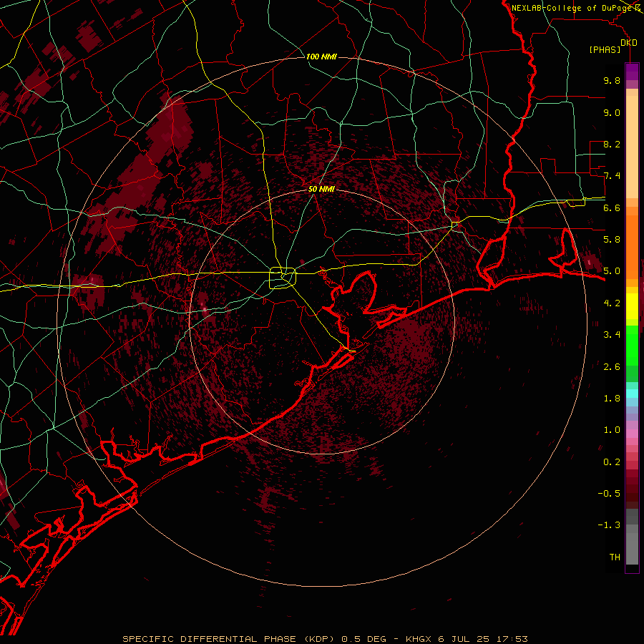Click the DKD unit label above the color scale

(629, 43)
